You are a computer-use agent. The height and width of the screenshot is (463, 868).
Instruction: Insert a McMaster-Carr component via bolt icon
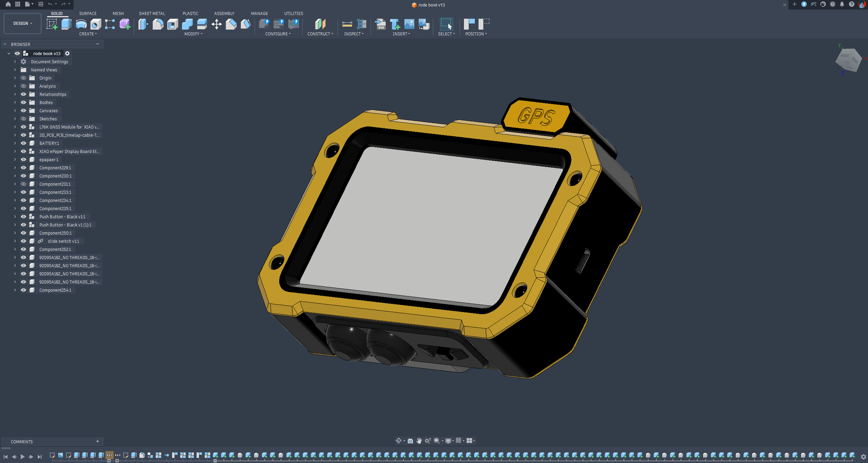pyautogui.click(x=395, y=24)
